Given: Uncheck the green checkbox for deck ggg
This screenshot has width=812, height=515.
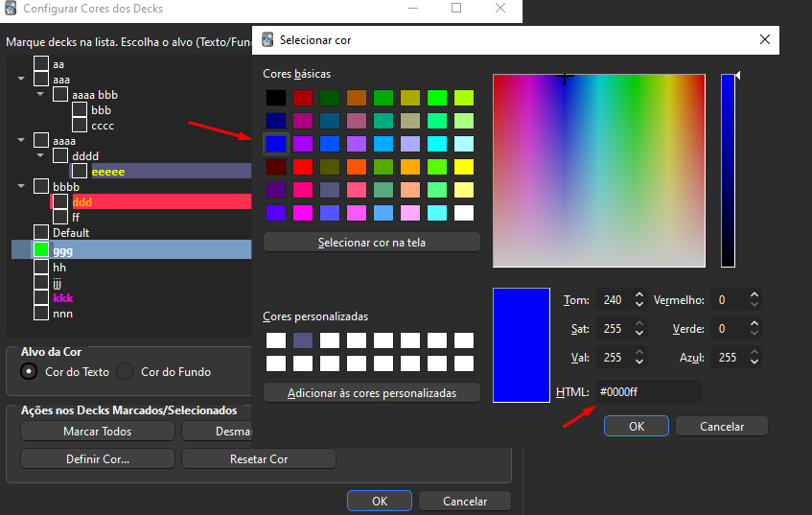Looking at the screenshot, I should (x=41, y=250).
